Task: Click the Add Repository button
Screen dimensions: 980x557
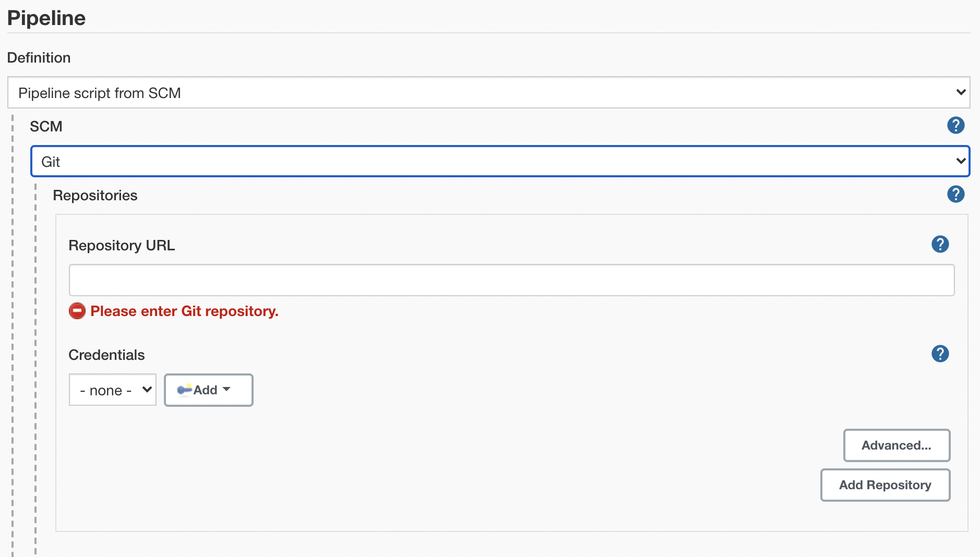Action: coord(885,485)
